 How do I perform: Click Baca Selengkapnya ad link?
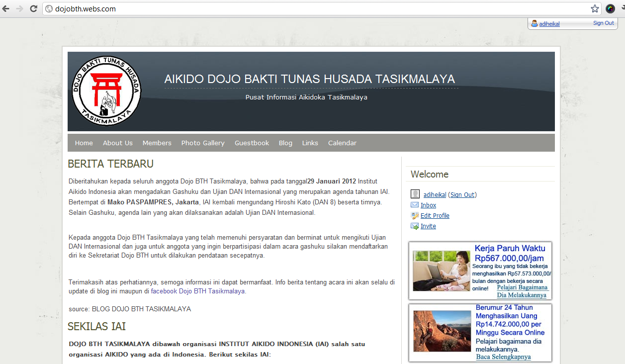(503, 357)
